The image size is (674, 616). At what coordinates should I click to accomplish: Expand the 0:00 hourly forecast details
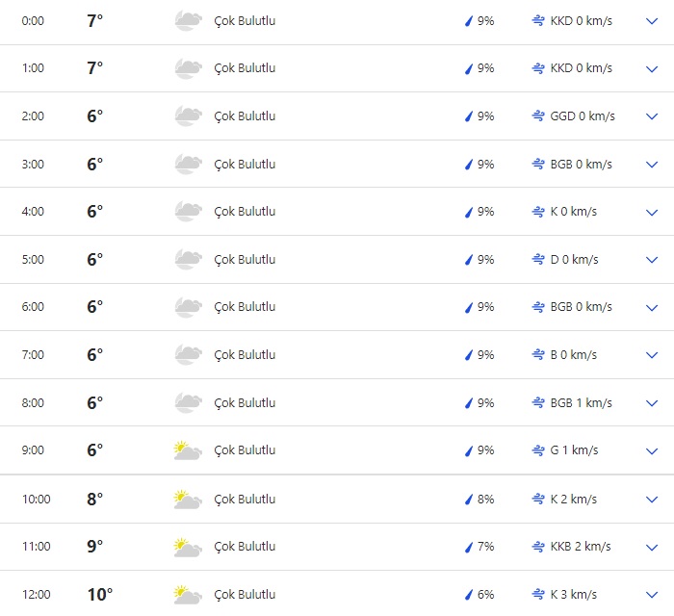[652, 20]
